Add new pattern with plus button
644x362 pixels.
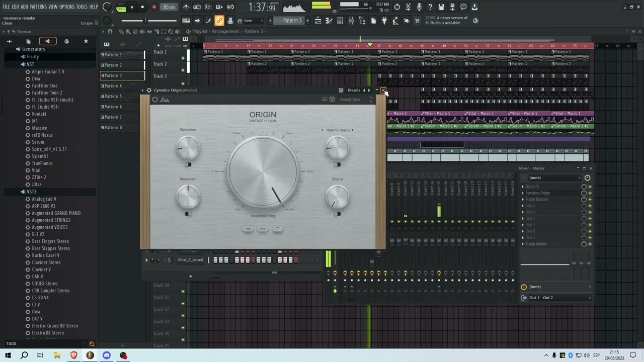coord(307,21)
